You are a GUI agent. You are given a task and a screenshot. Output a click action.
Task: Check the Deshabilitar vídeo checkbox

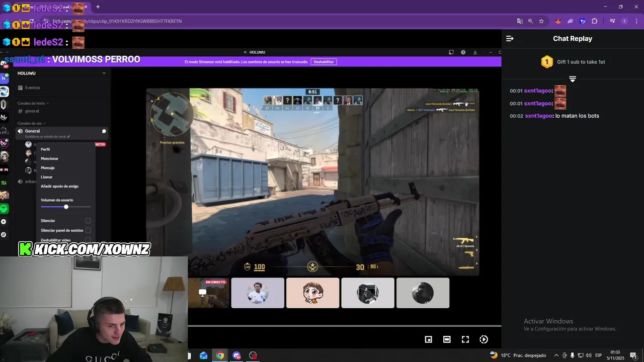[88, 240]
